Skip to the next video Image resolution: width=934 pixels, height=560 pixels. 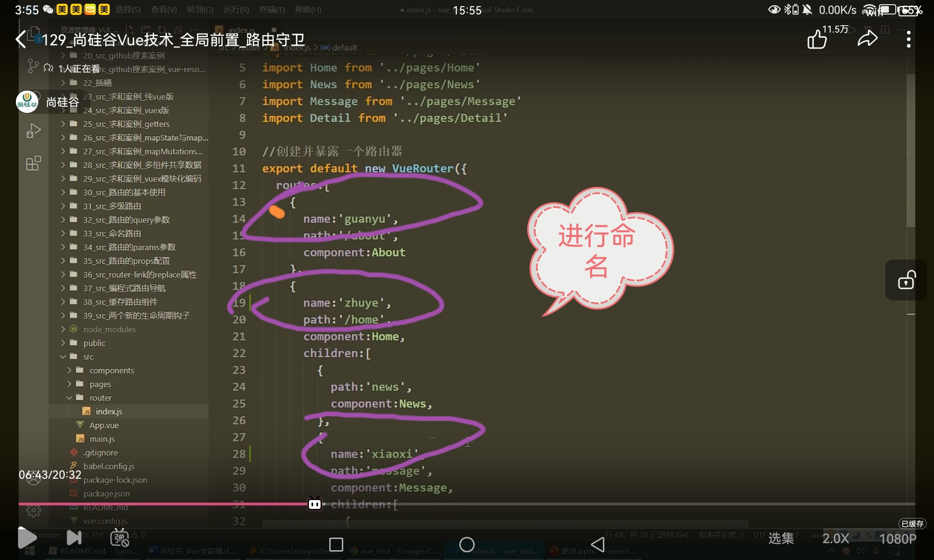click(74, 538)
